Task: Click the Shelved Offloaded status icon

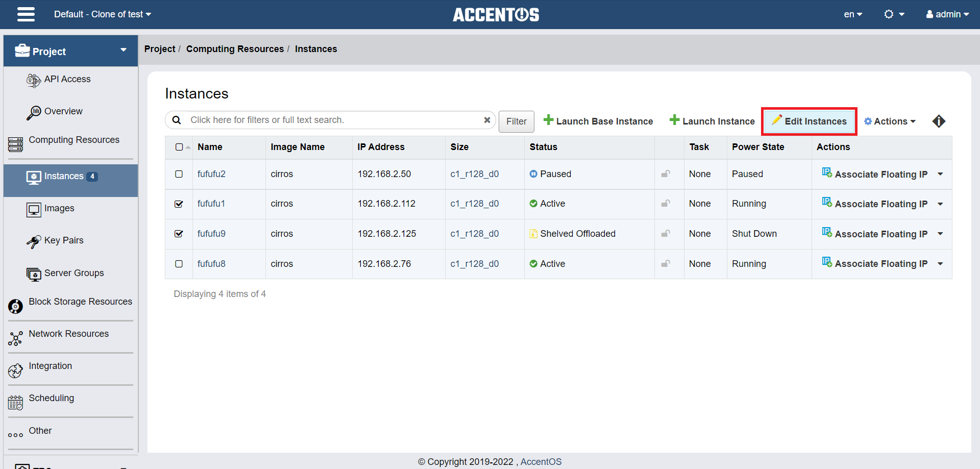Action: (x=533, y=234)
